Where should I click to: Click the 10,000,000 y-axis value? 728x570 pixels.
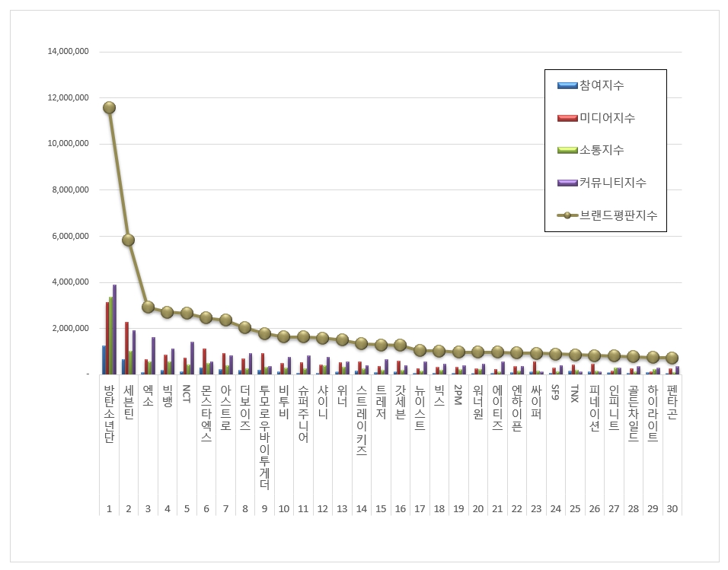tap(68, 143)
